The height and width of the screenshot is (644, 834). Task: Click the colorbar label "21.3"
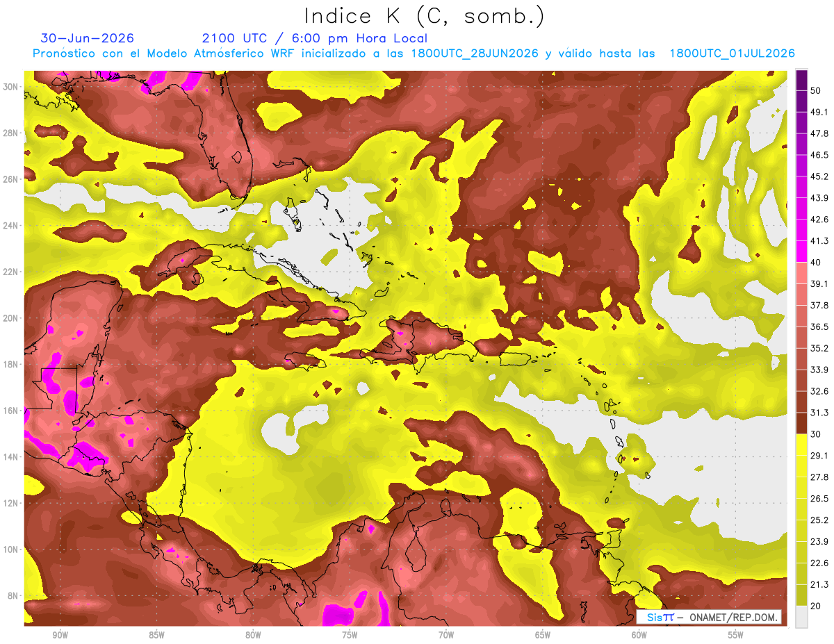tap(819, 584)
